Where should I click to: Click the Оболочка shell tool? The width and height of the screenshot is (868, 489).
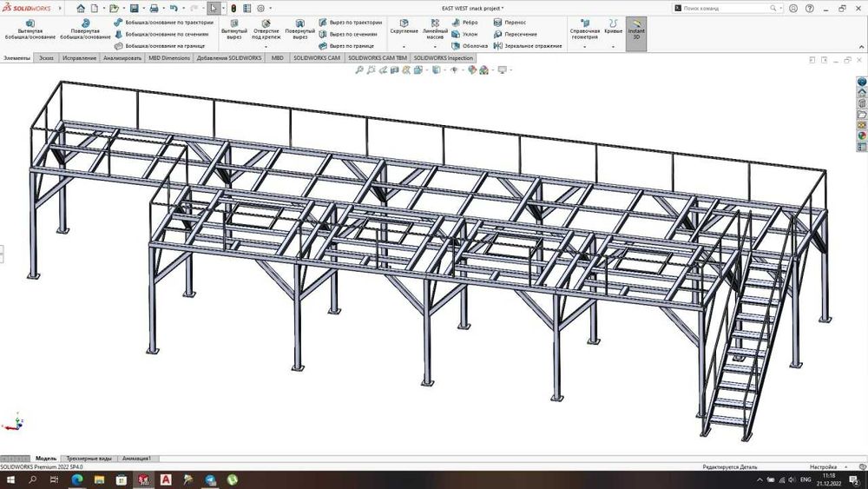point(469,46)
